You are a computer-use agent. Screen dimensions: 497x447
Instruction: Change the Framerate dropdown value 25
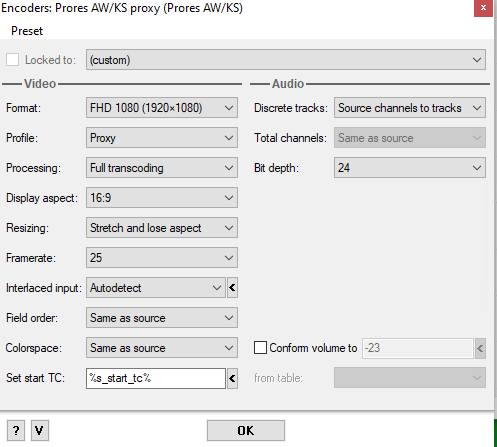point(162,258)
